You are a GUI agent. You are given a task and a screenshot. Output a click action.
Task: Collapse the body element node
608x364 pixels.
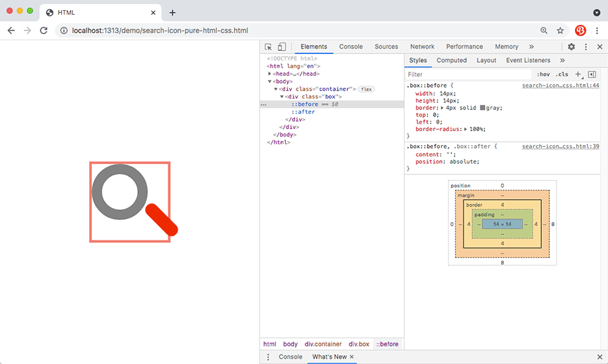(270, 82)
